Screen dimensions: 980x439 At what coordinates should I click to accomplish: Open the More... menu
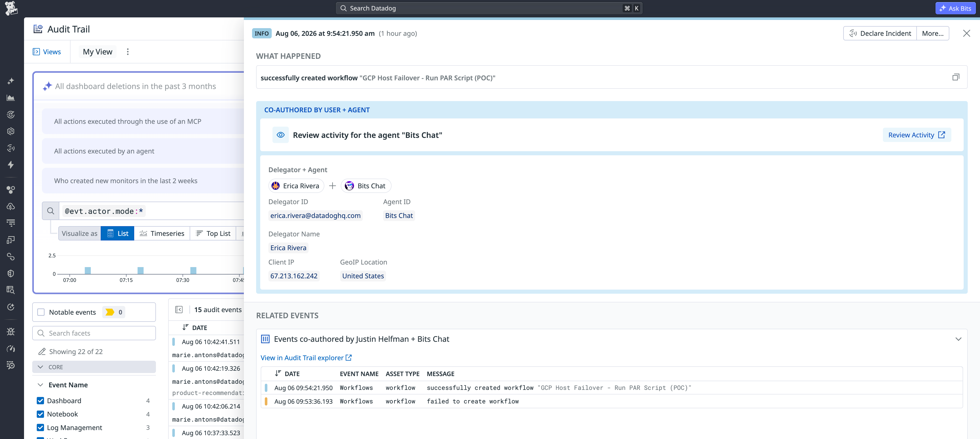(932, 34)
